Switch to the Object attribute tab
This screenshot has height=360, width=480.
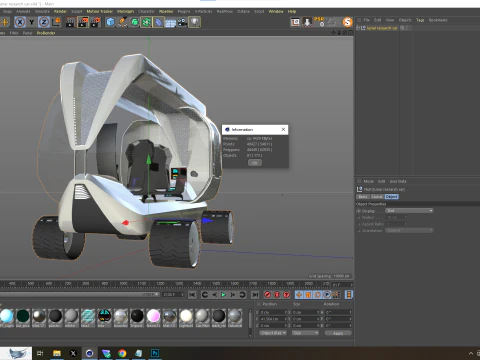pyautogui.click(x=392, y=197)
